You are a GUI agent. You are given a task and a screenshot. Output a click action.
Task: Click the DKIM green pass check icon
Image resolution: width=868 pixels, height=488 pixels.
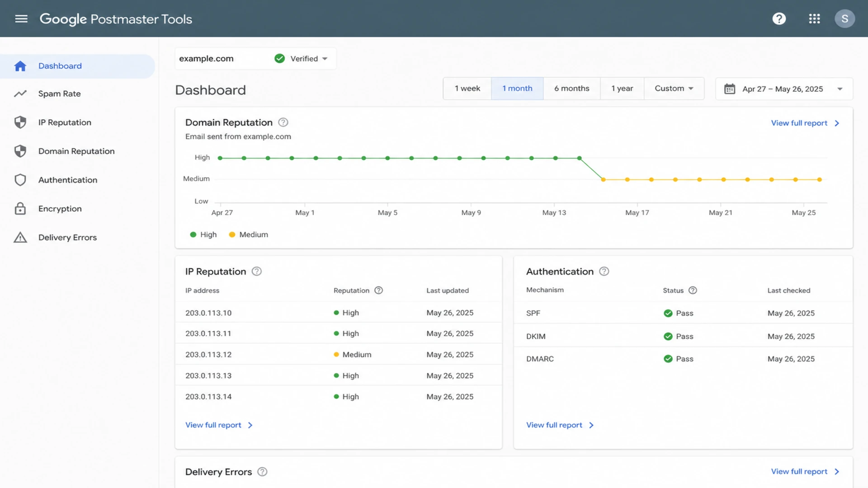click(668, 336)
